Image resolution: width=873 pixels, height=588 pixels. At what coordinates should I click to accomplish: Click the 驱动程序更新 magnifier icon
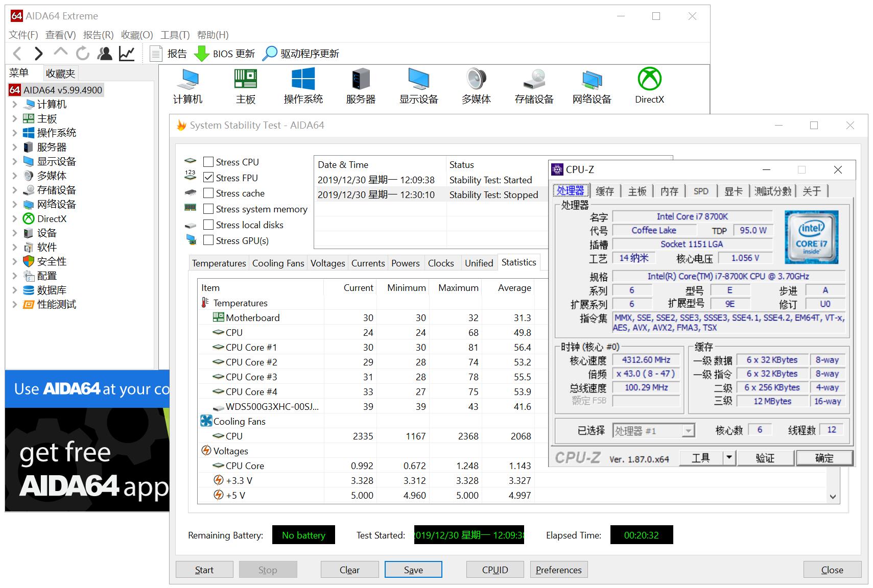coord(270,54)
